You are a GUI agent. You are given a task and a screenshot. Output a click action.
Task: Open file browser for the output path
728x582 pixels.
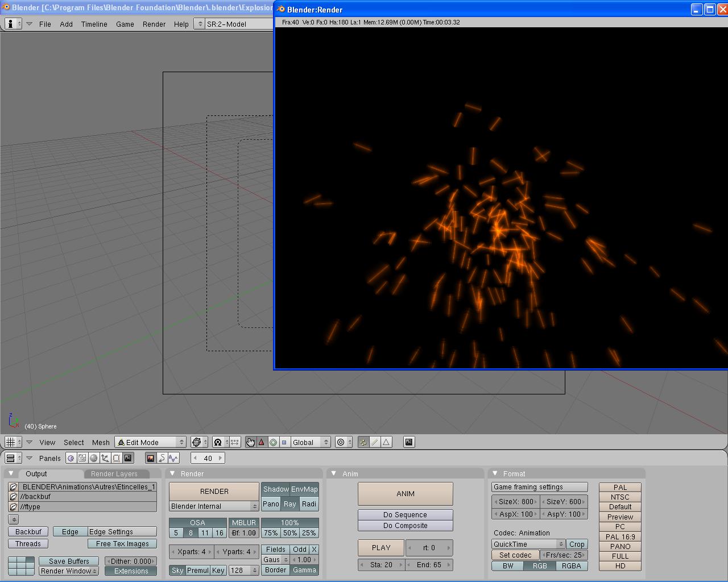click(14, 487)
